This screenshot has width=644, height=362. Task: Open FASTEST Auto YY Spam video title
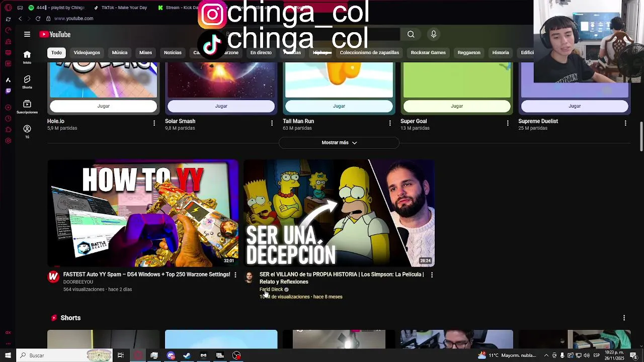pos(146,275)
